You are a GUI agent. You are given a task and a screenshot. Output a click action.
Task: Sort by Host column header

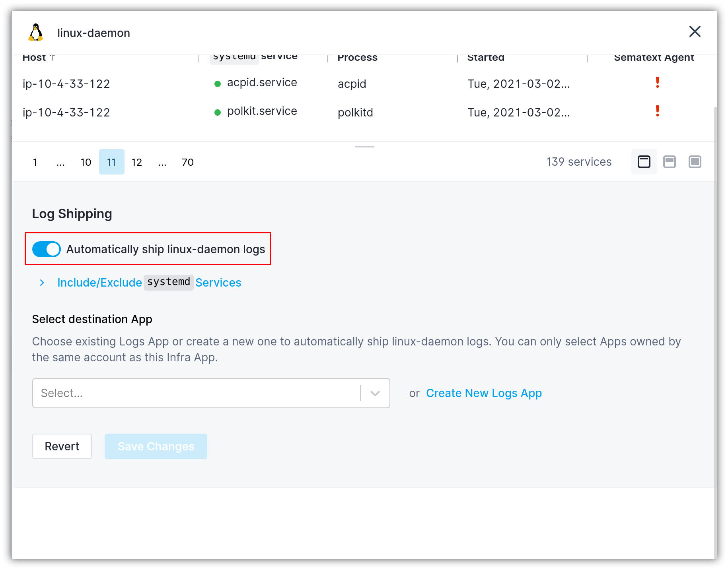coord(39,58)
